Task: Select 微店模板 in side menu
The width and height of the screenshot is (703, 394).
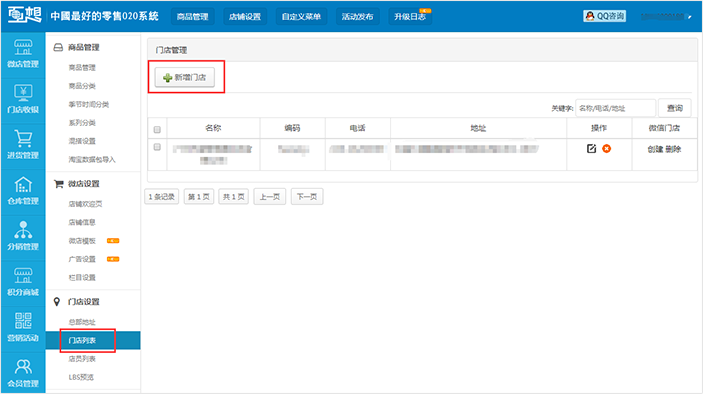Action: [x=82, y=241]
